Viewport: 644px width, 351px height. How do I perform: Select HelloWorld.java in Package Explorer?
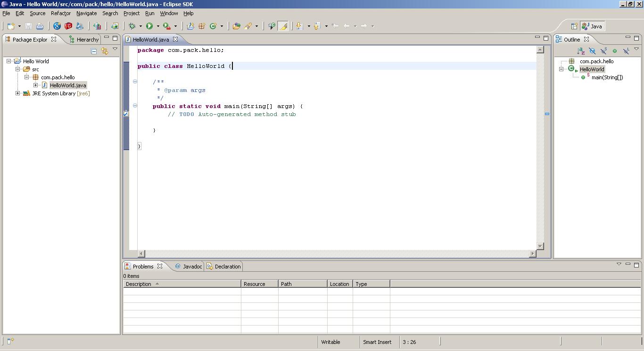[x=68, y=85]
